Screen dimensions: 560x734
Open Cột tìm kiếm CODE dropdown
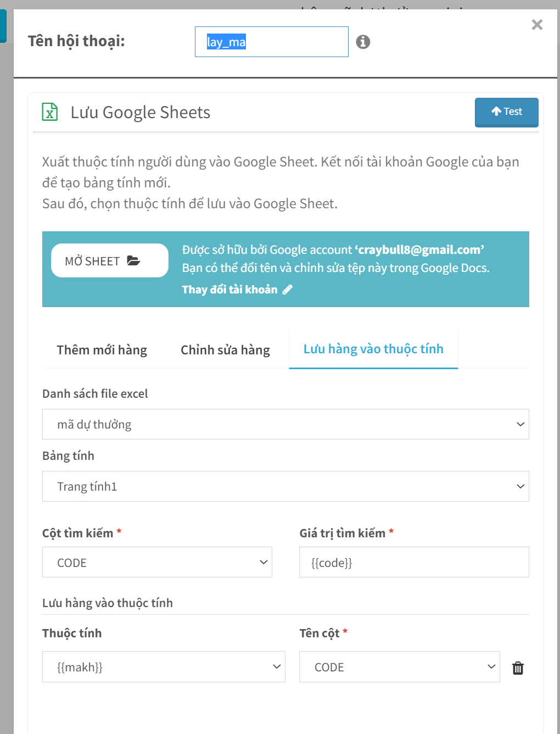tap(157, 562)
